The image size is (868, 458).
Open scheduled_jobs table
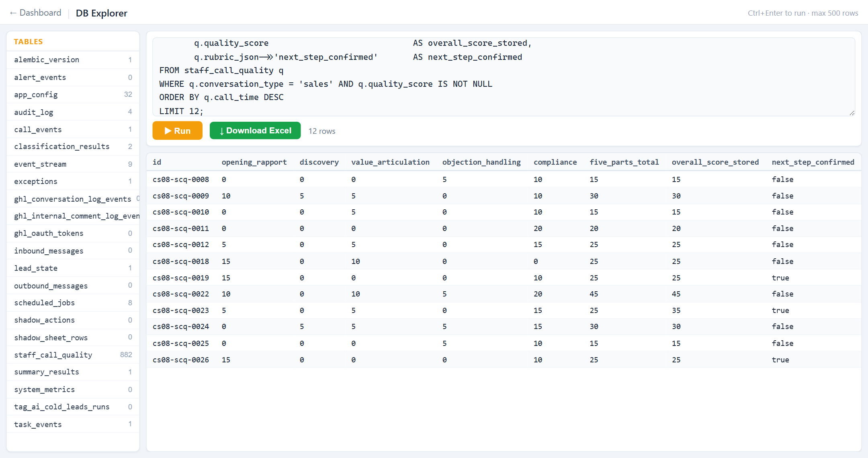pos(73,303)
